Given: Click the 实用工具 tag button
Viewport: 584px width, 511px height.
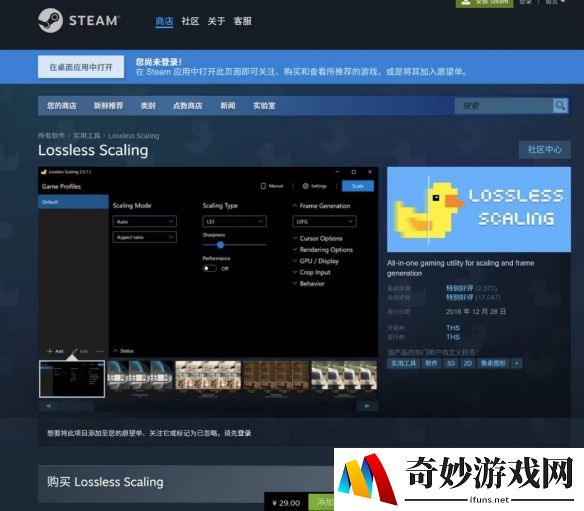Looking at the screenshot, I should pos(403,364).
